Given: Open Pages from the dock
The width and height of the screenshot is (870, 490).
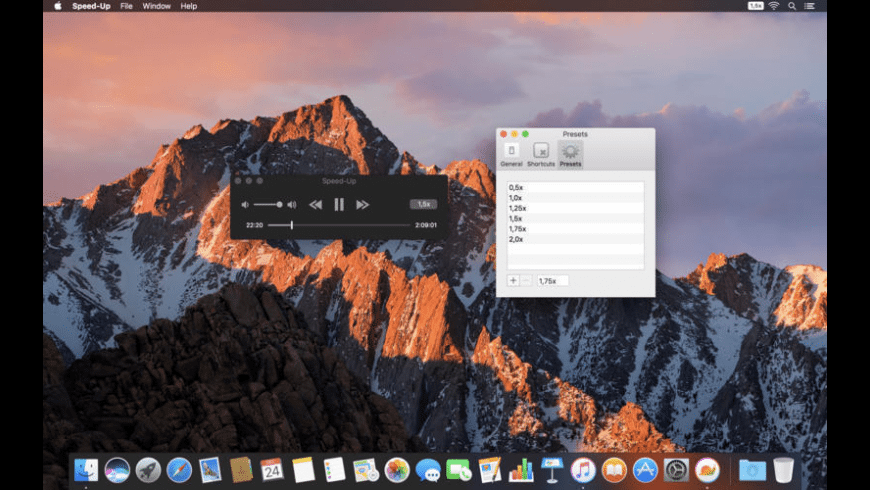Looking at the screenshot, I should point(490,470).
